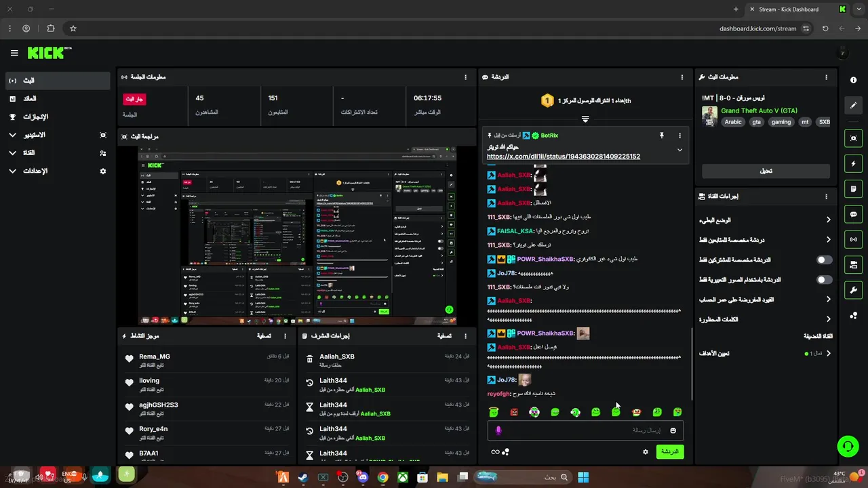Expand followers-only chat option chevron
The width and height of the screenshot is (868, 488).
(828, 239)
